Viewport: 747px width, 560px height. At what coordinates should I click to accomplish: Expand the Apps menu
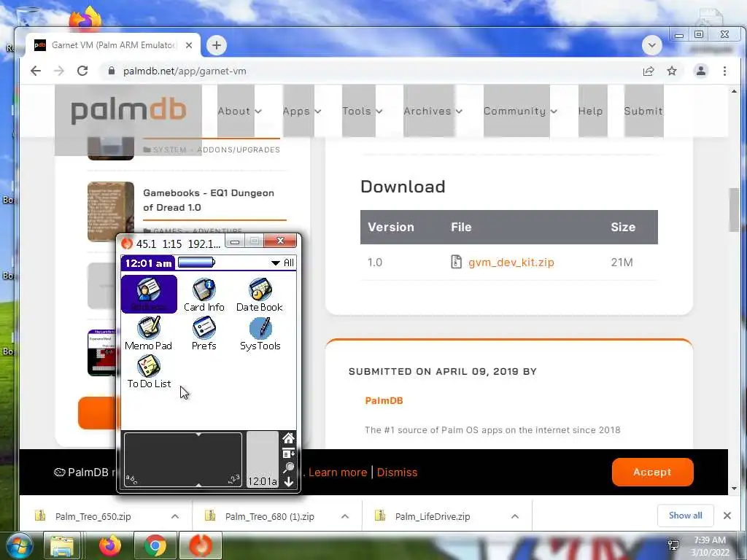click(301, 111)
